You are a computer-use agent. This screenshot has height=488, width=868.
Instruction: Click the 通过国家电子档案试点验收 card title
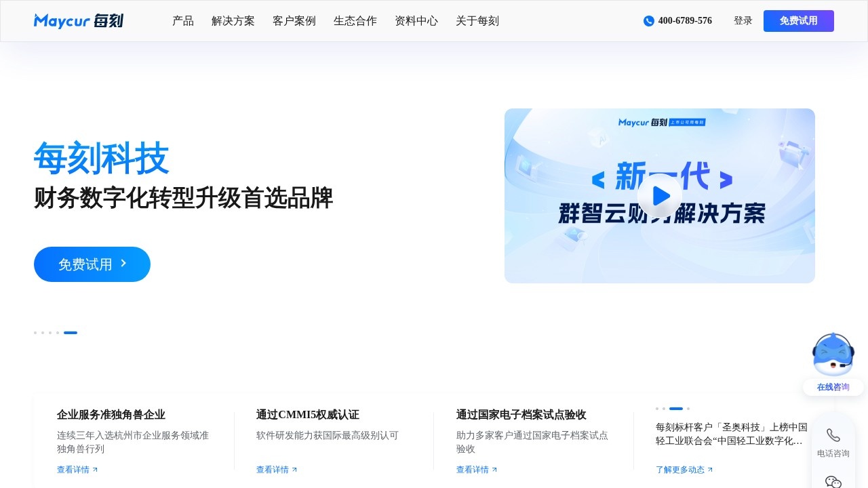pos(521,415)
